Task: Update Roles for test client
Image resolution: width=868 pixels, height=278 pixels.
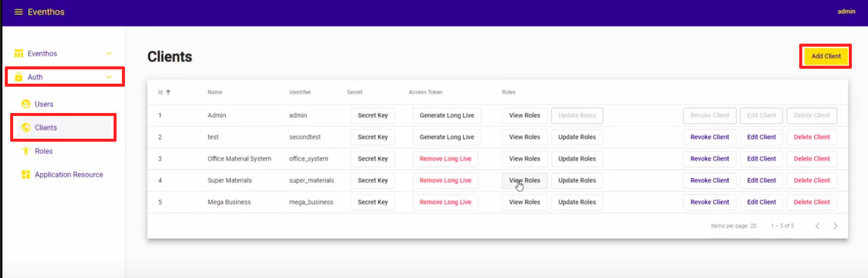Action: (577, 137)
